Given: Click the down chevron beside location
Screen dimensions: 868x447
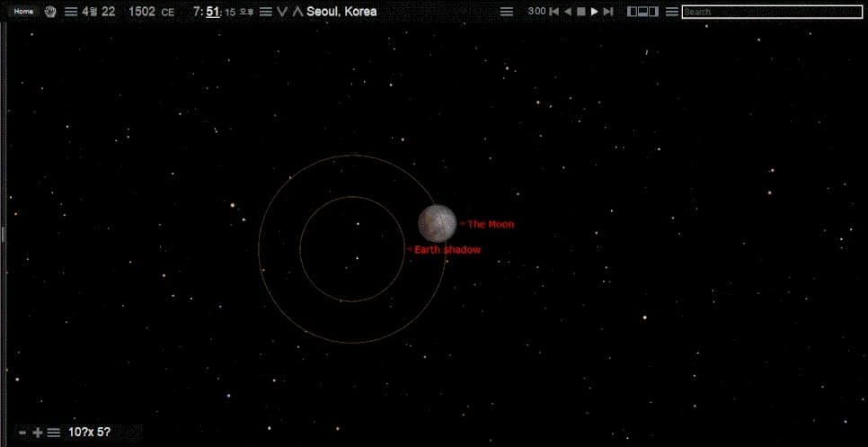Looking at the screenshot, I should click(x=283, y=12).
